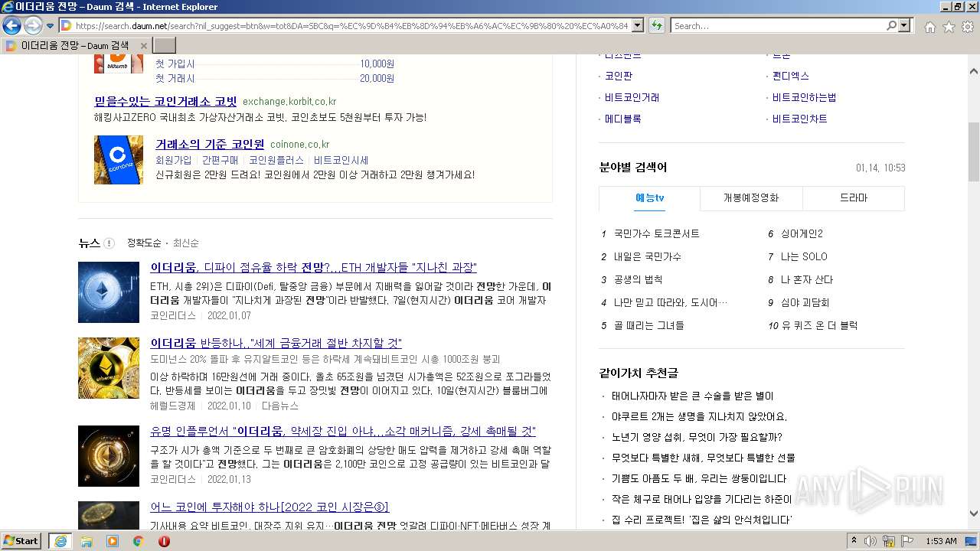
Task: Open related search 비트코인하는법
Action: [x=805, y=97]
